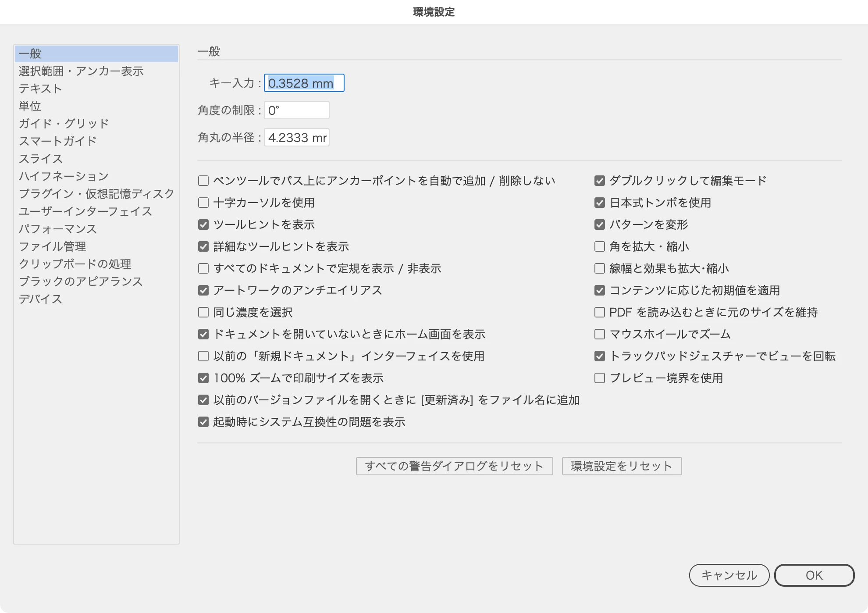Screen dimensions: 868x613
Task: Open the テキスト preferences category
Action: click(40, 89)
